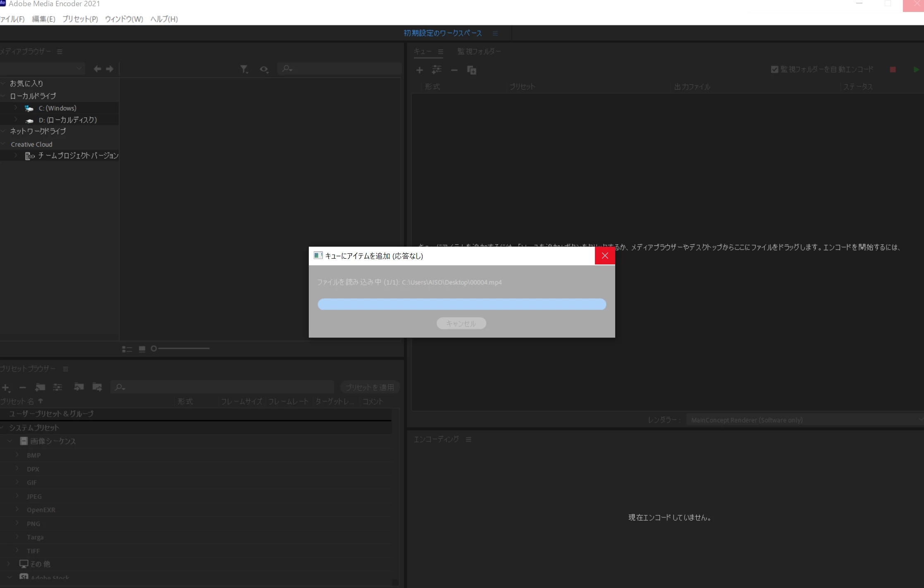The image size is (924, 588).
Task: Click the import presets icon
Action: click(x=79, y=387)
